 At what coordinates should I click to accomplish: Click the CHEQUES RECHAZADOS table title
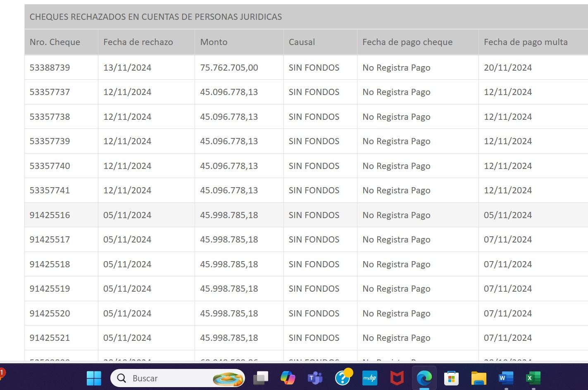click(156, 17)
